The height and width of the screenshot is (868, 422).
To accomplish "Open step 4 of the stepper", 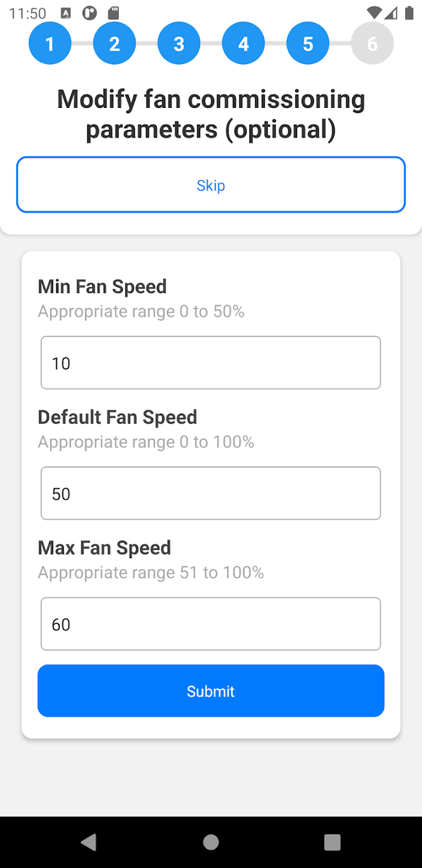I will point(244,43).
